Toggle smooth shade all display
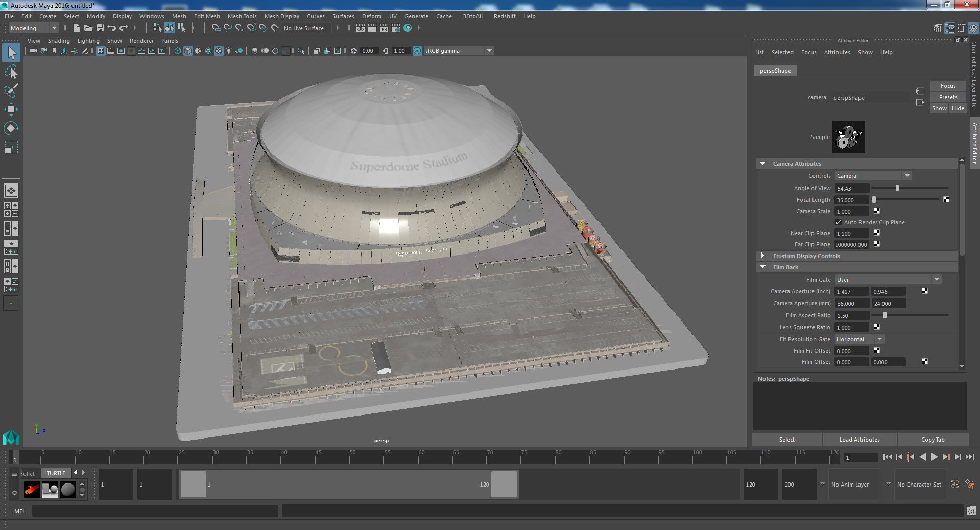Image resolution: width=980 pixels, height=530 pixels. [188, 51]
